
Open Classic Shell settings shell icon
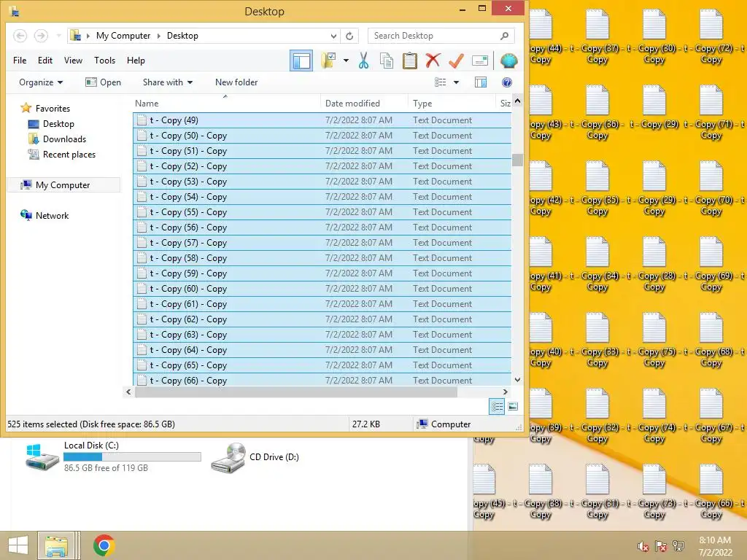[x=508, y=61]
